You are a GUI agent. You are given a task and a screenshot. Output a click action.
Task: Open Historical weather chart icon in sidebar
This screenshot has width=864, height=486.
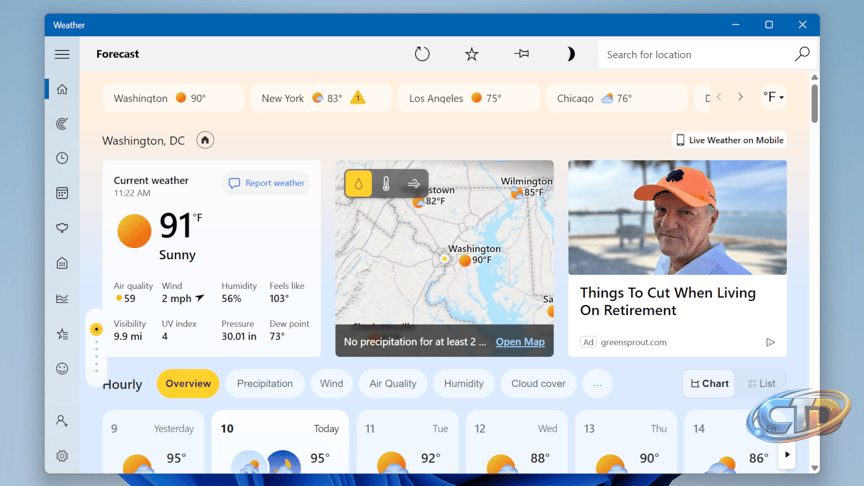[62, 298]
